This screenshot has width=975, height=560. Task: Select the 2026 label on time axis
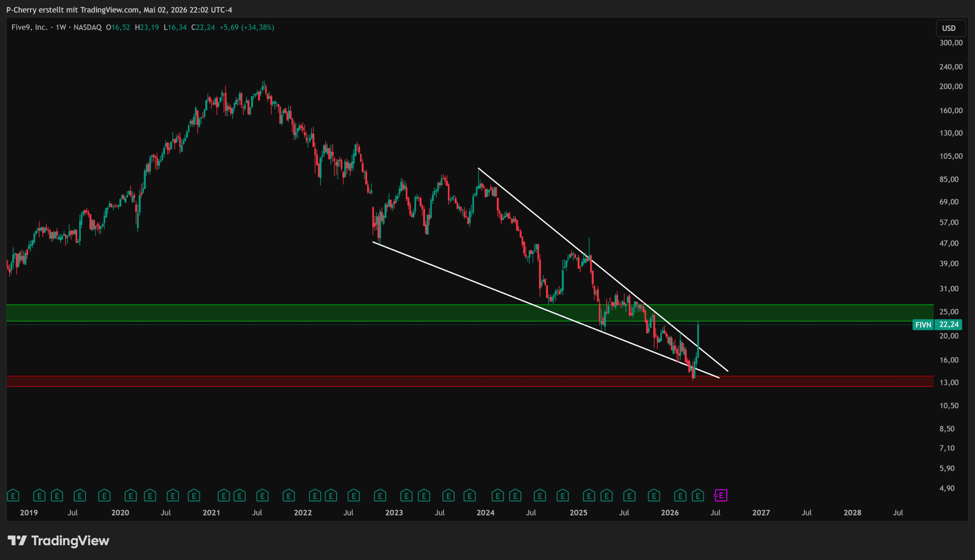point(670,513)
